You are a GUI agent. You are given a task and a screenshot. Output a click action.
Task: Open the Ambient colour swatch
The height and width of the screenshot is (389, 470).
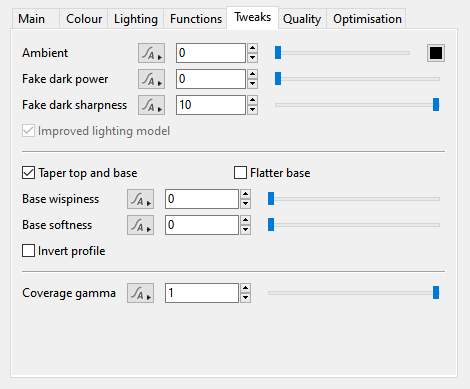click(436, 53)
